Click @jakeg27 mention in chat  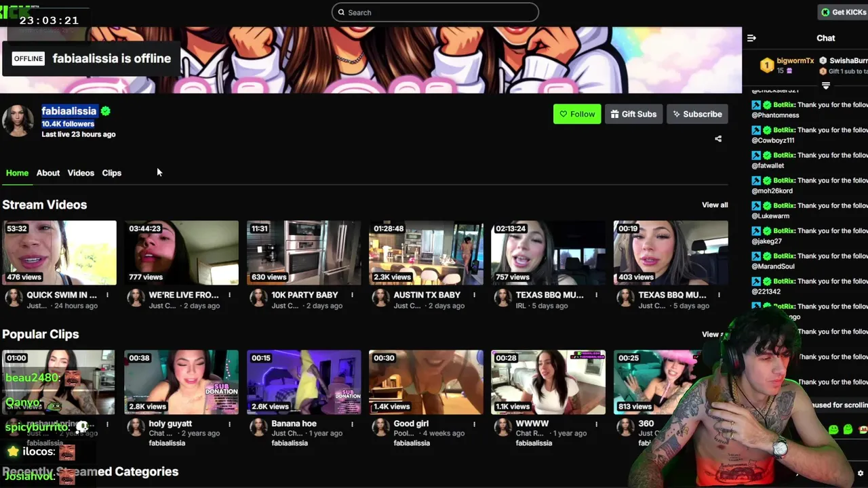coord(766,241)
